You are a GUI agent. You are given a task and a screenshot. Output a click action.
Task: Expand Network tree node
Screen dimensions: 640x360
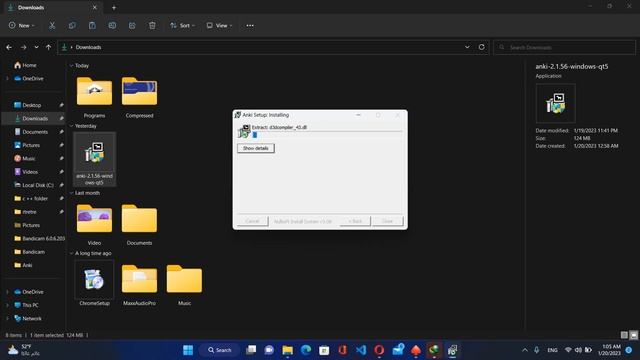(x=7, y=318)
